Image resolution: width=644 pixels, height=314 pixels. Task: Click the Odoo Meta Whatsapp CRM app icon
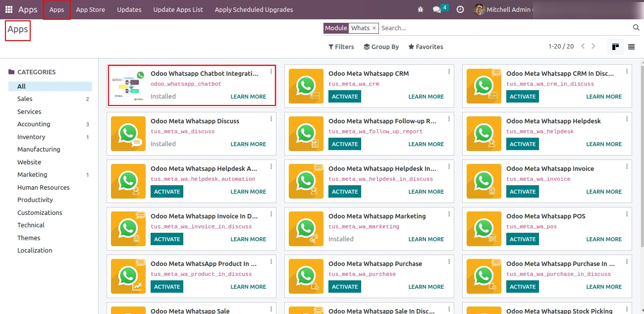tap(306, 86)
